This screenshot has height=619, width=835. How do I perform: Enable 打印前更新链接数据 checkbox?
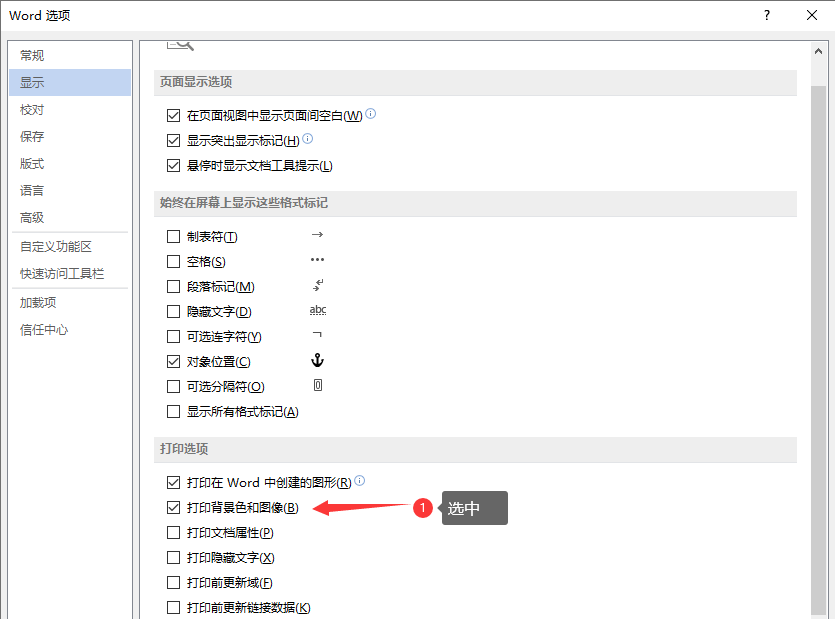pos(174,608)
